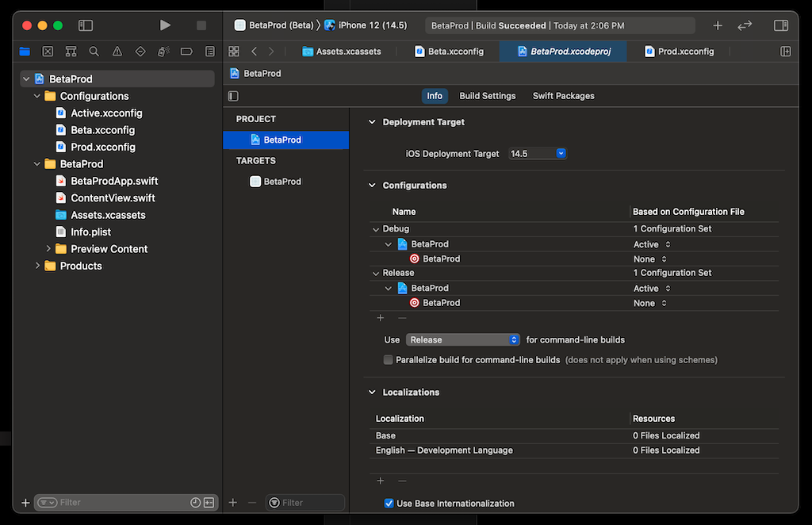
Task: Open the breakpoint navigator
Action: pos(186,52)
